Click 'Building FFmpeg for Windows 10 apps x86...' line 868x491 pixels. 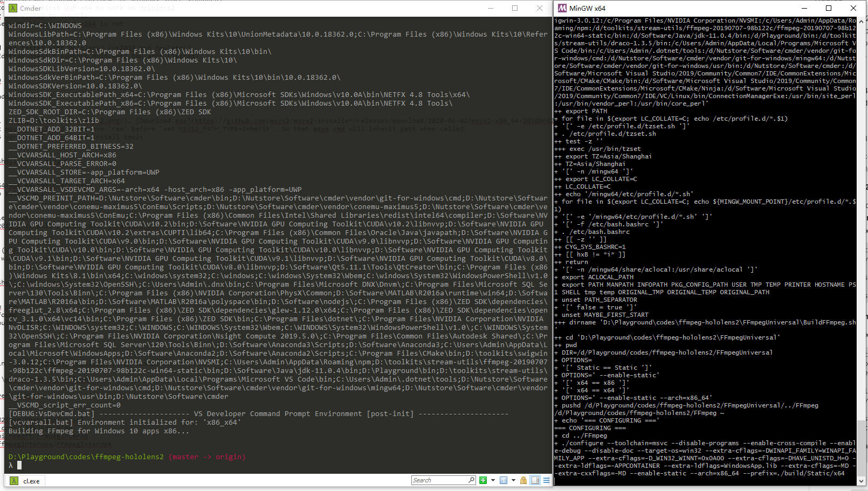99,431
